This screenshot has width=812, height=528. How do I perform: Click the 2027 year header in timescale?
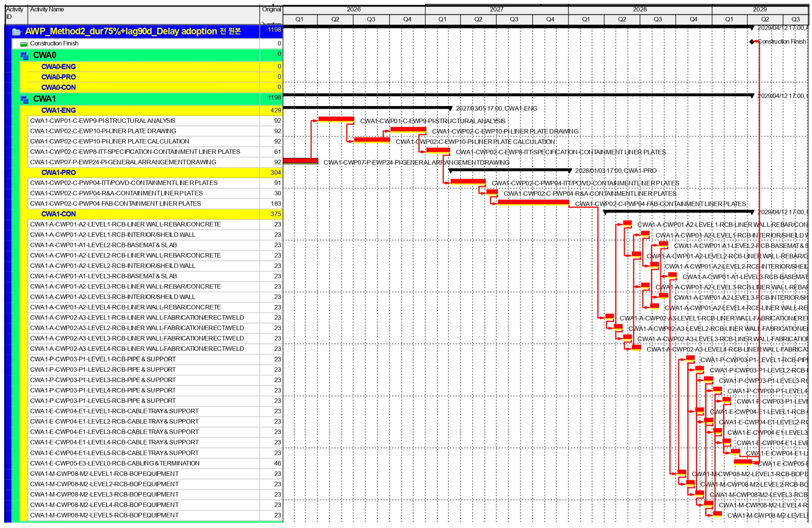[496, 9]
